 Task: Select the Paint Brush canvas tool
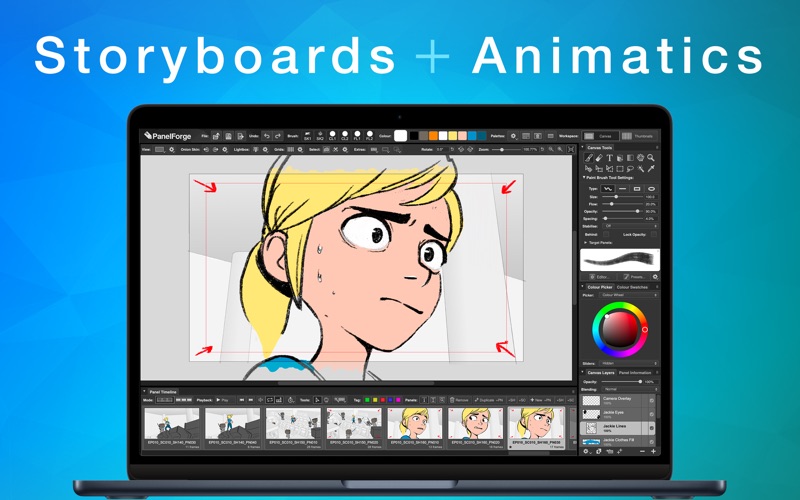pyautogui.click(x=589, y=158)
